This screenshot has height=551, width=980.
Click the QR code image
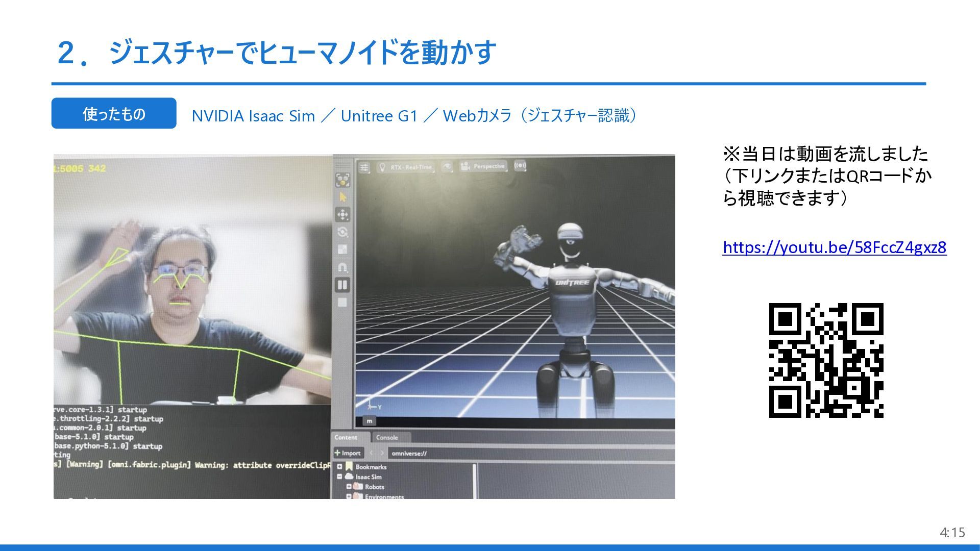click(826, 360)
